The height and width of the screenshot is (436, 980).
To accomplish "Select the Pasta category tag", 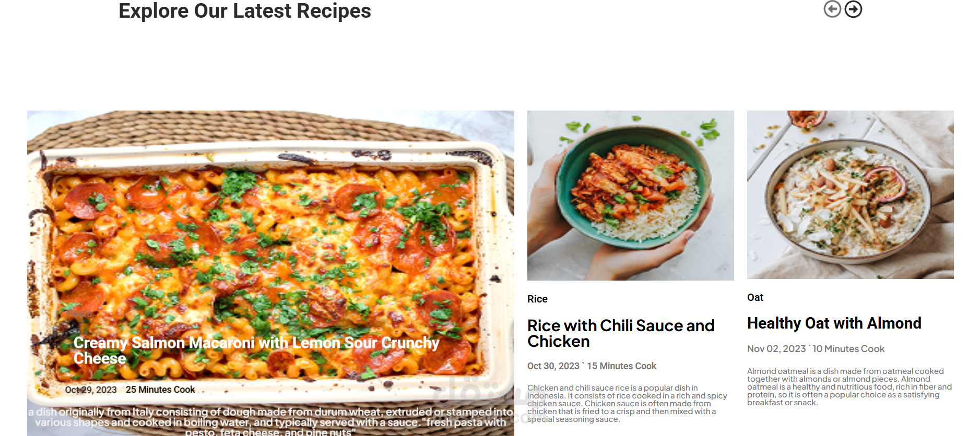I will pyautogui.click(x=79, y=313).
